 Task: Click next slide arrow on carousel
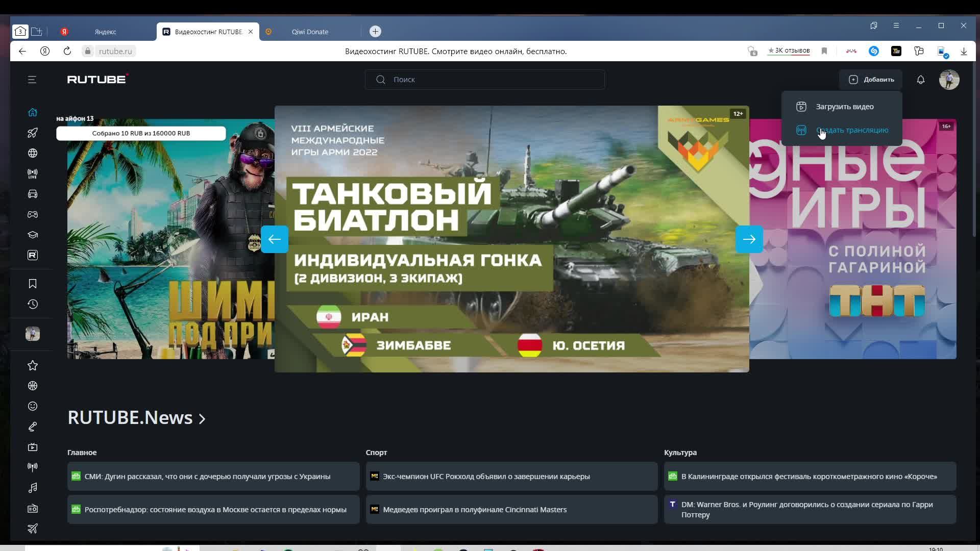(x=749, y=239)
